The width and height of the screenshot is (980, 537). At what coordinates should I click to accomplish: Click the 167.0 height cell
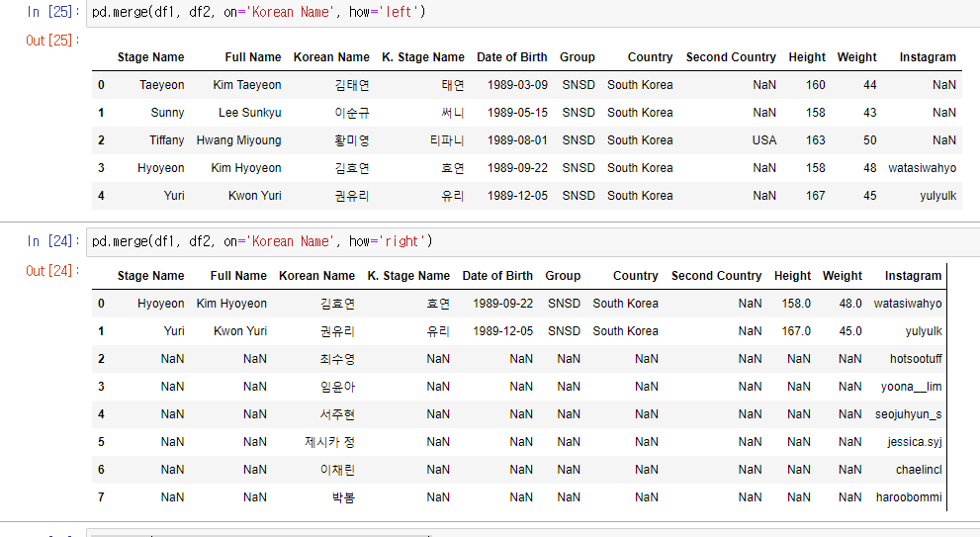pyautogui.click(x=796, y=331)
